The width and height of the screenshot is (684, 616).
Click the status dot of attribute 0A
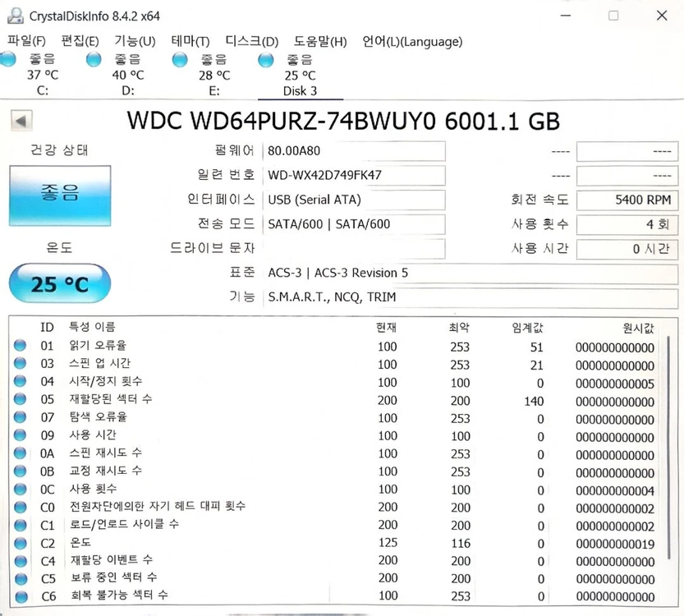pyautogui.click(x=20, y=453)
